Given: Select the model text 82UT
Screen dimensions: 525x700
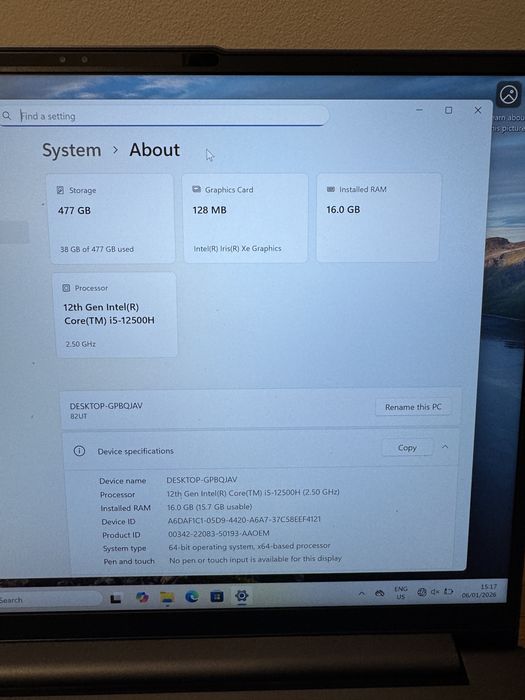Looking at the screenshot, I should click(79, 416).
